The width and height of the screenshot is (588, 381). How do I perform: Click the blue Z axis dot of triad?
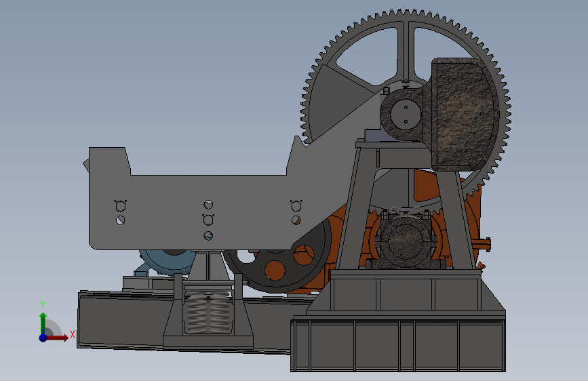43,338
